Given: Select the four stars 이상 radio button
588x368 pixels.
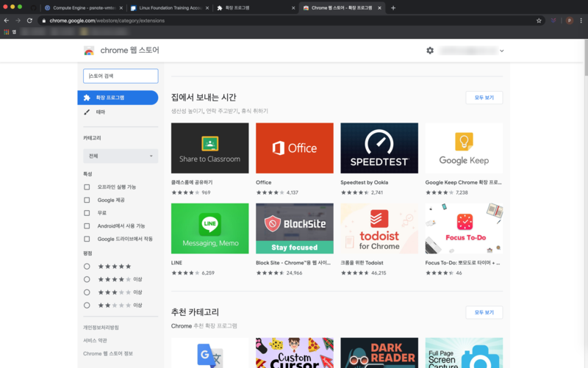Looking at the screenshot, I should click(x=87, y=279).
